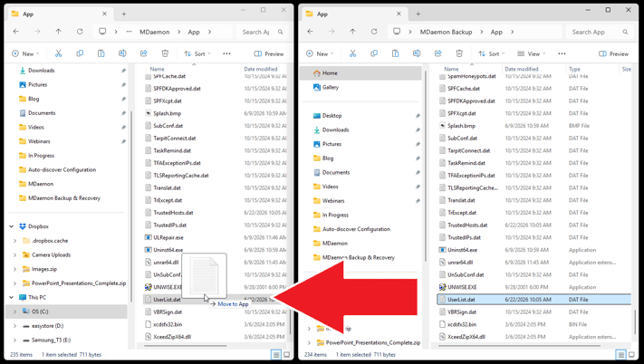This screenshot has height=364, width=644.
Task: Select Home in Backup window sidebar
Action: coord(360,73)
